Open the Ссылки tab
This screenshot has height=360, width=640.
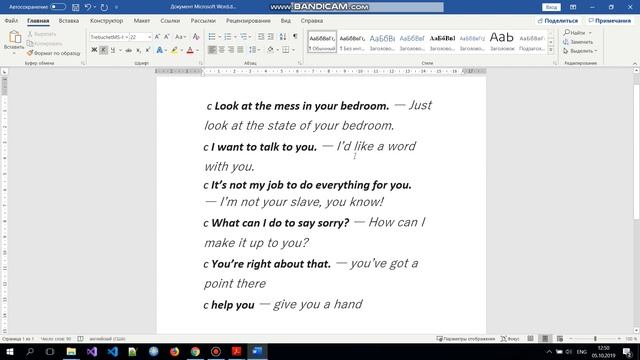pyautogui.click(x=170, y=20)
